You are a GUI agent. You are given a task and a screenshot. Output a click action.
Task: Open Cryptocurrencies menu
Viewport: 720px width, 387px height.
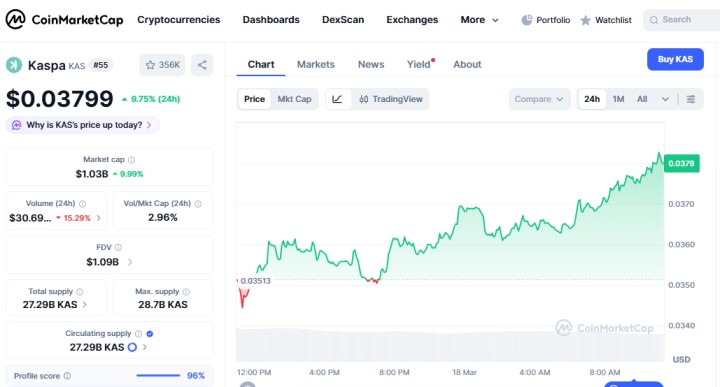point(179,20)
